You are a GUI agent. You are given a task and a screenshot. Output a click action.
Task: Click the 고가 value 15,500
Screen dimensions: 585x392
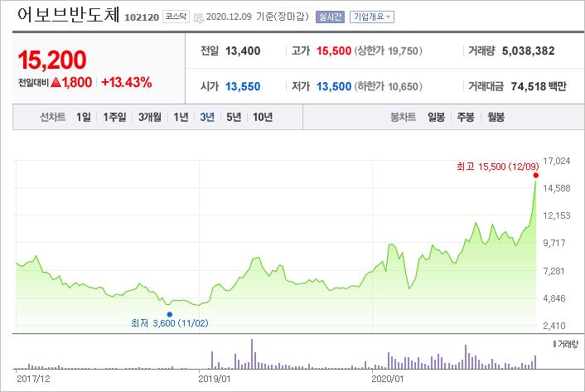tap(334, 51)
